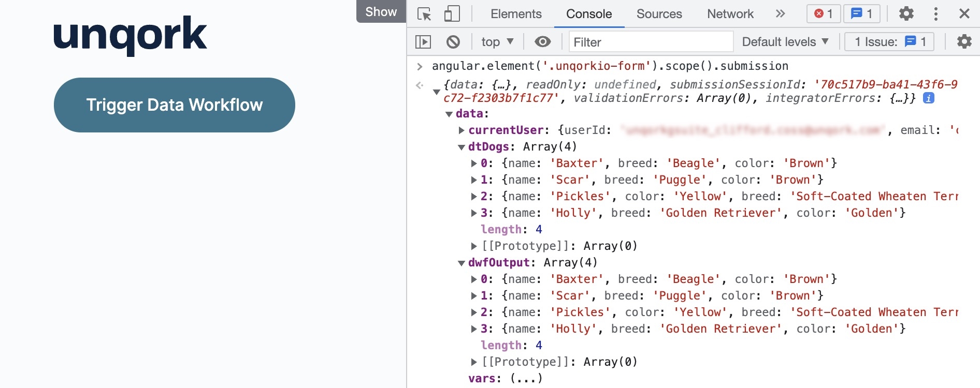Toggle live expression eye icon
Viewport: 980px width, 388px height.
542,42
